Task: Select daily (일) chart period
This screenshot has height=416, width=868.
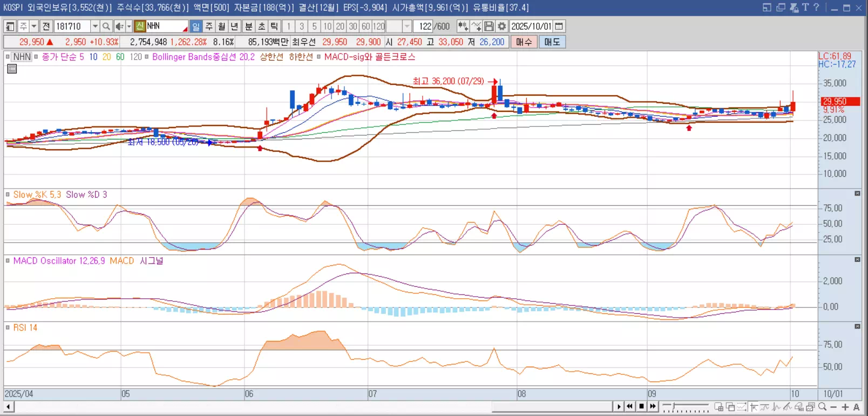Action: pyautogui.click(x=195, y=26)
